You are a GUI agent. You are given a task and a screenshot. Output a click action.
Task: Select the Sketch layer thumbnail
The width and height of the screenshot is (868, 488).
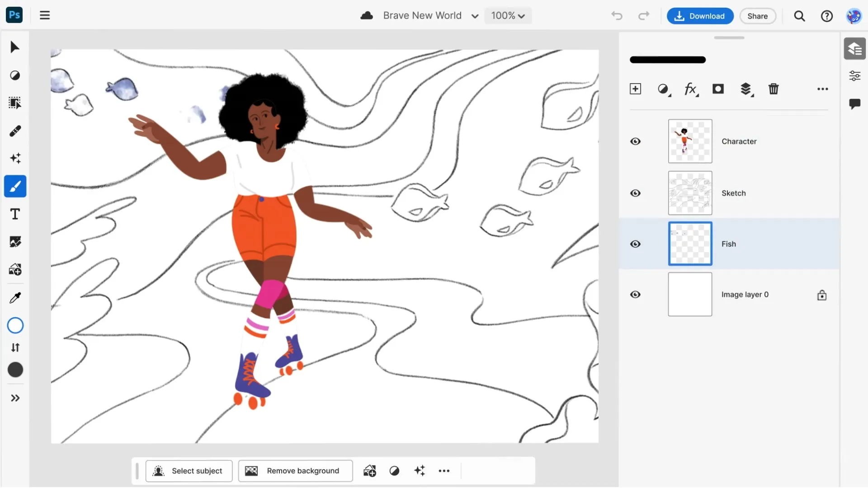click(x=690, y=192)
